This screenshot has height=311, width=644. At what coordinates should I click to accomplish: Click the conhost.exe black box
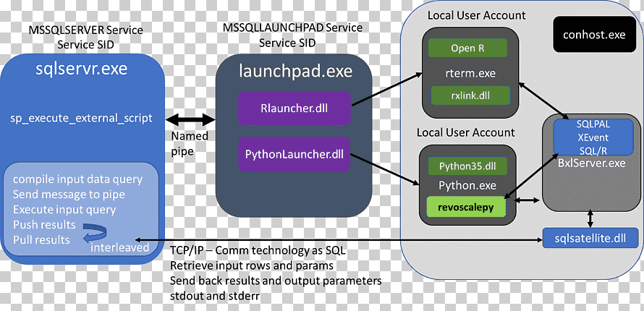(x=594, y=35)
